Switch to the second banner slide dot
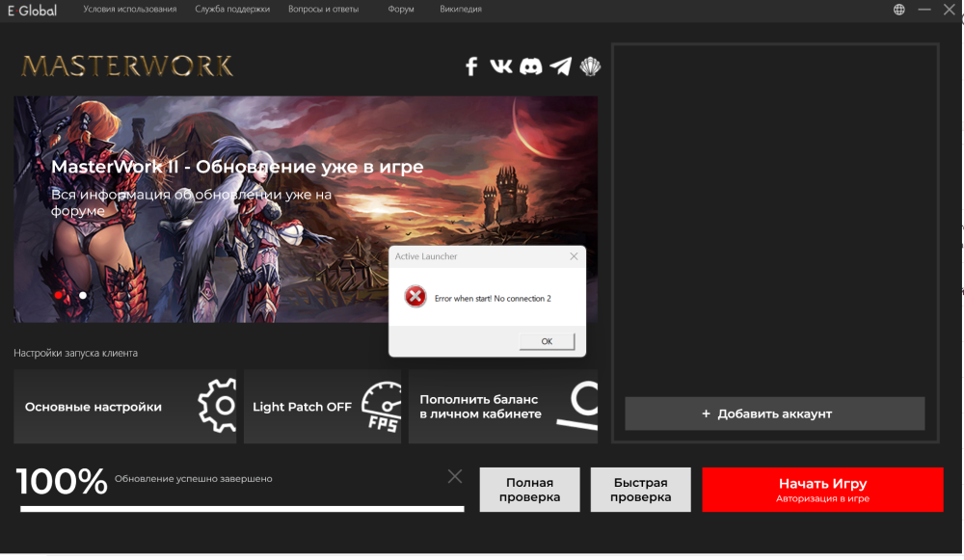Screen dimensions: 964x560 pyautogui.click(x=83, y=295)
